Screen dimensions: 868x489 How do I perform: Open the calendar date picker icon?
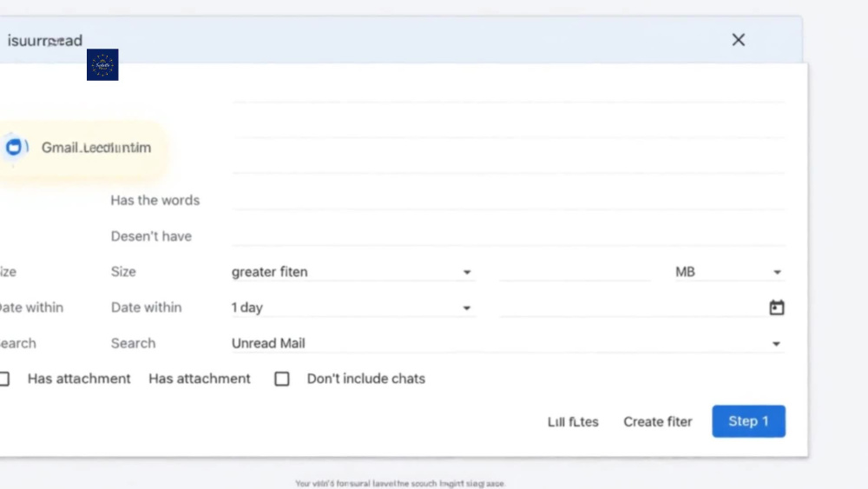(x=777, y=307)
